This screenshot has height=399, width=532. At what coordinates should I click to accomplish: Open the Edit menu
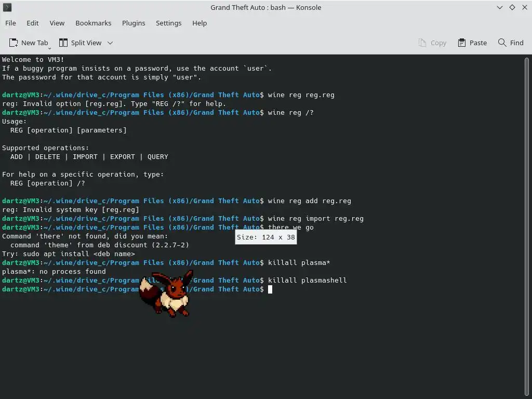[33, 23]
